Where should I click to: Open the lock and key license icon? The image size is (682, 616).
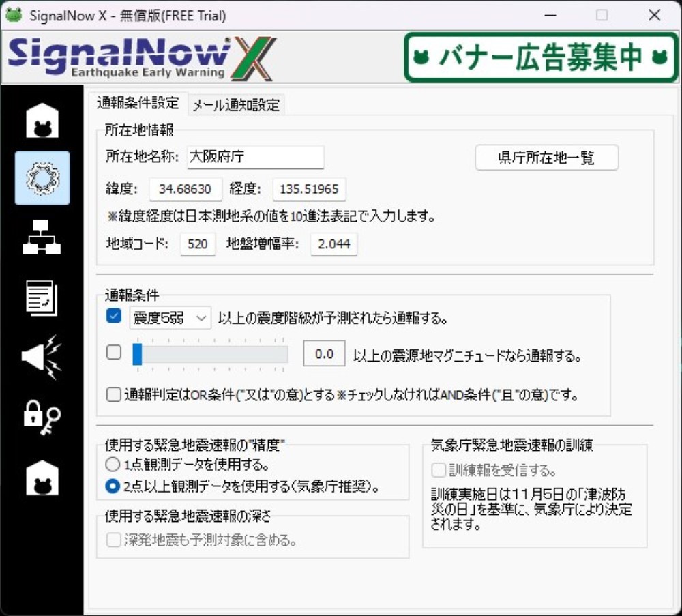point(42,417)
